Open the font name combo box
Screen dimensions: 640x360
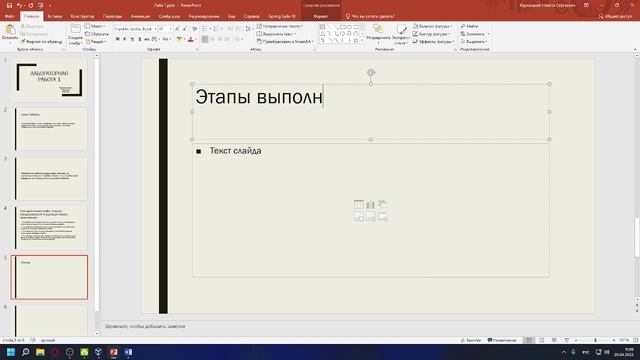(135, 29)
